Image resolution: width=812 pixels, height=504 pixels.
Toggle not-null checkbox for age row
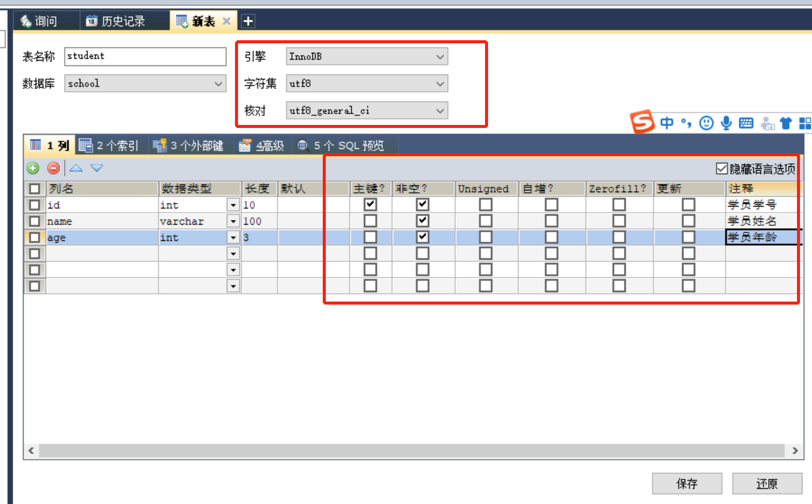[x=423, y=237]
